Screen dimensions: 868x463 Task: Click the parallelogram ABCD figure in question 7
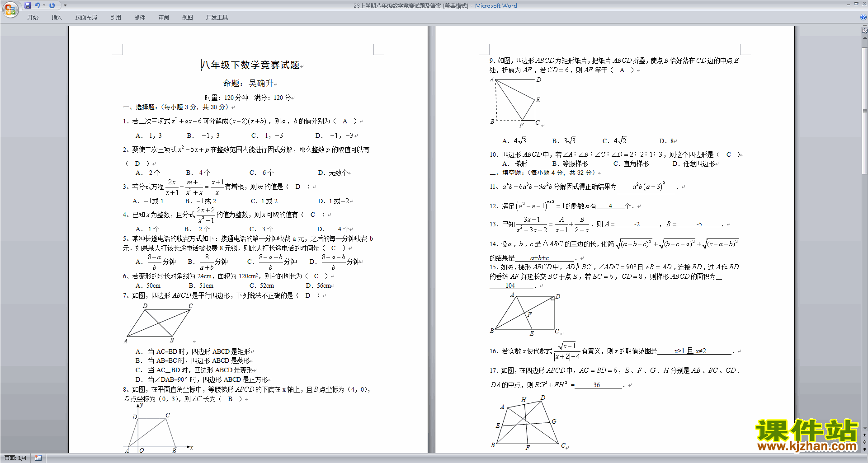tap(158, 323)
